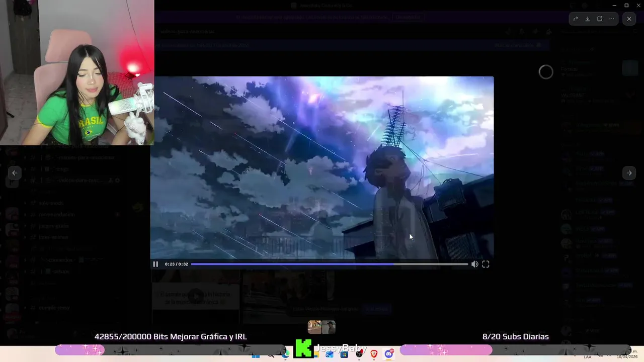The image size is (644, 362).
Task: Go to the next media item
Action: coord(629,172)
